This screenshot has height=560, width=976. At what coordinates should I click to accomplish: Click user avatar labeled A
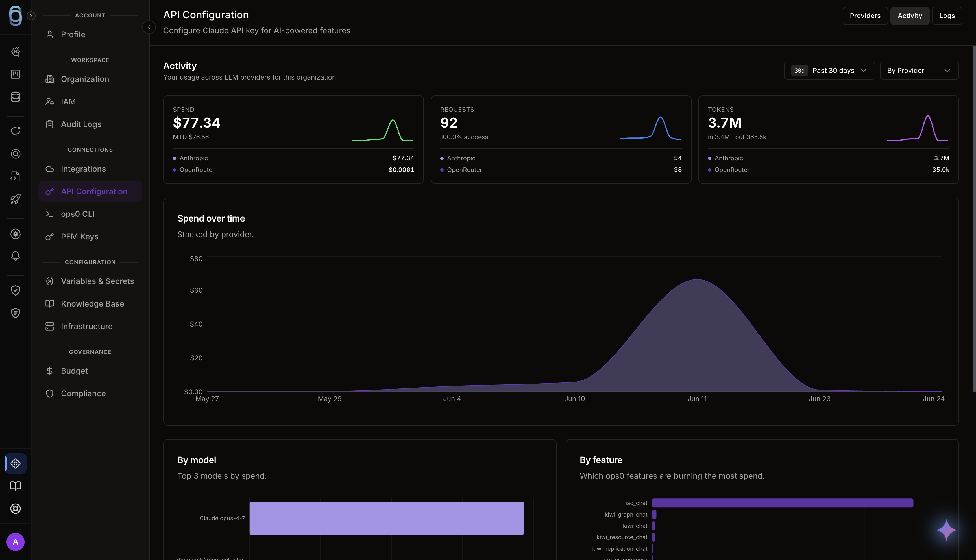tap(15, 542)
